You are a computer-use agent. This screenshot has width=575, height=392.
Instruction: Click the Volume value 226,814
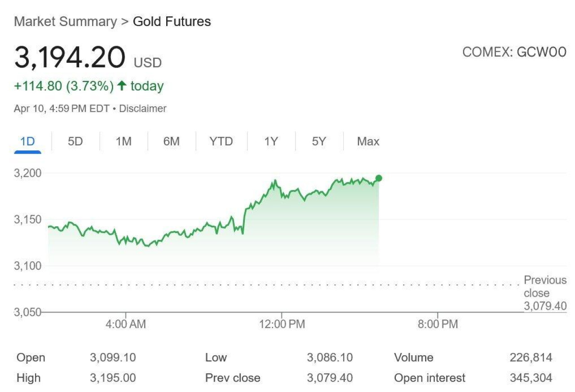point(531,358)
